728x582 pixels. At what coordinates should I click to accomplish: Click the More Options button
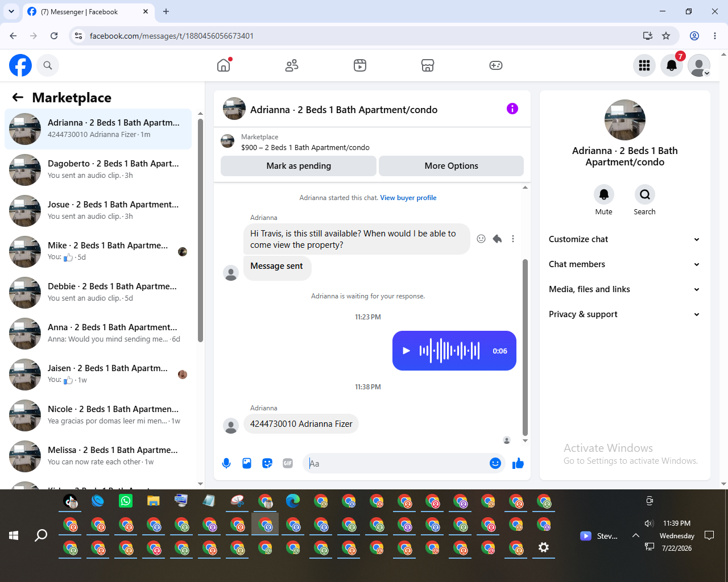pyautogui.click(x=451, y=166)
